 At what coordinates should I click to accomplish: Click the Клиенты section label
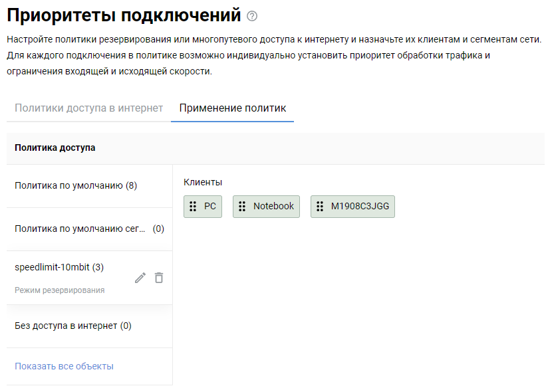click(x=203, y=182)
